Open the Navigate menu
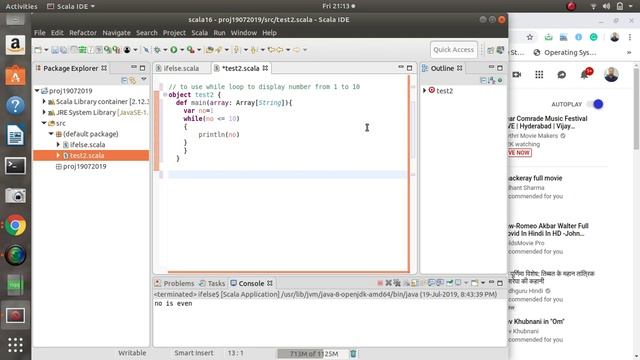640x360 pixels. click(x=116, y=33)
